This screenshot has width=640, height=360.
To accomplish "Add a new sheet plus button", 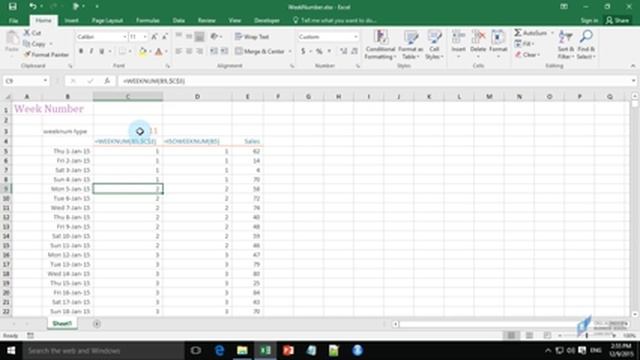I will pos(97,324).
